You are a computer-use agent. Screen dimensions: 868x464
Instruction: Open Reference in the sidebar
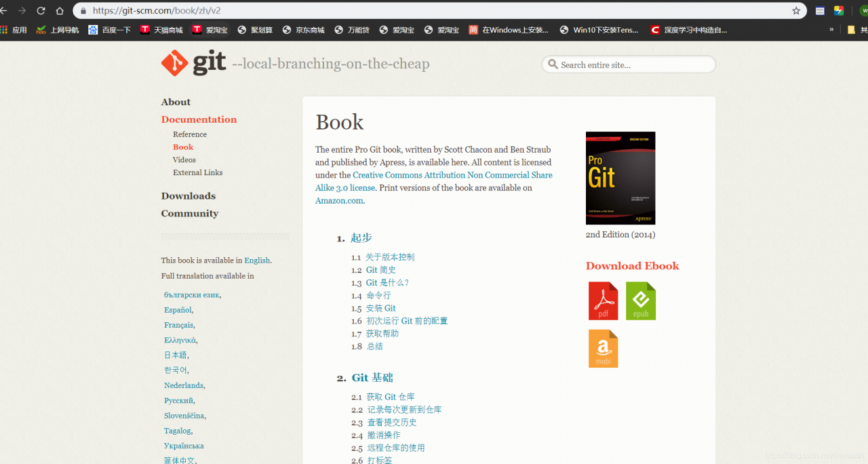190,134
